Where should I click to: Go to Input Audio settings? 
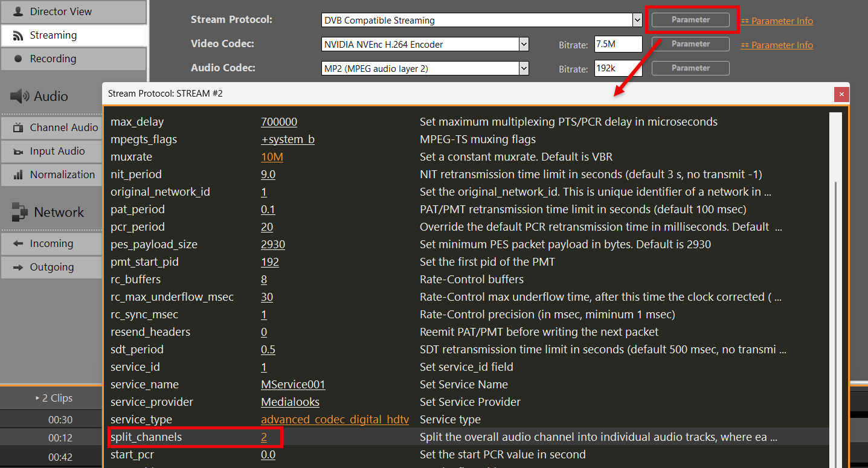[x=56, y=151]
